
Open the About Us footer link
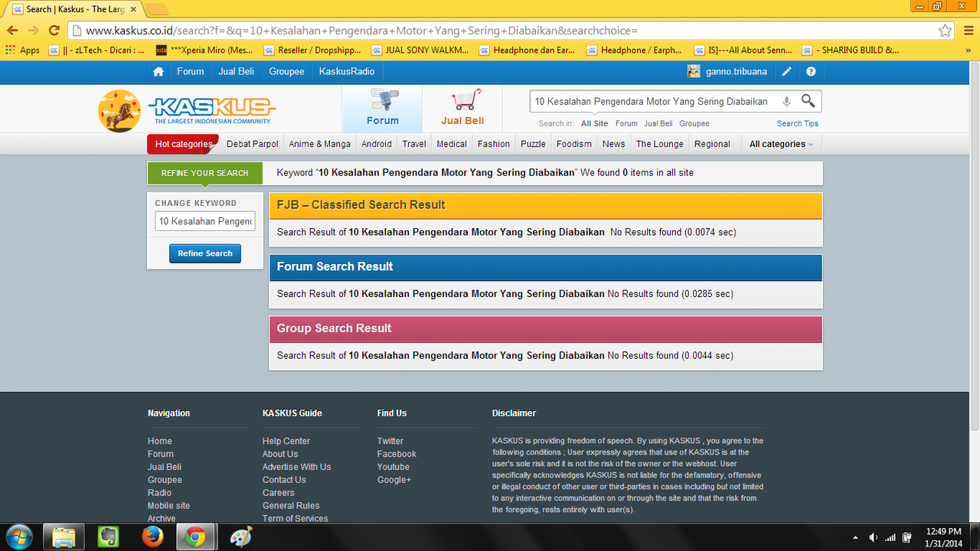point(280,454)
